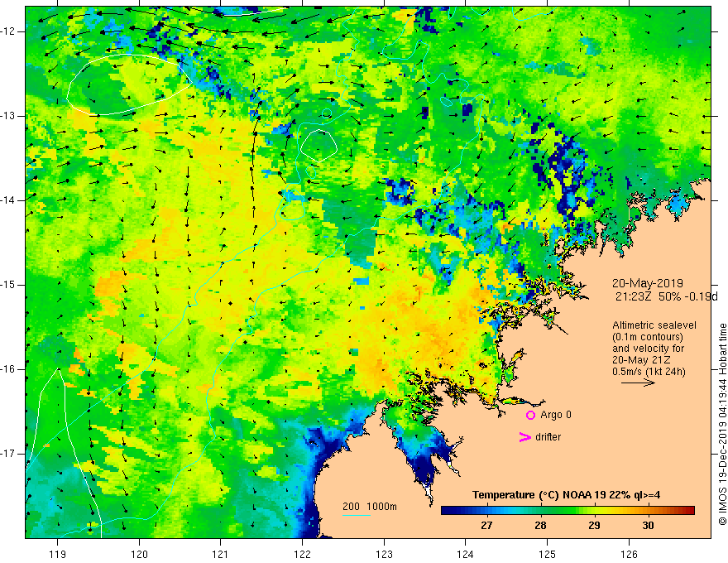Click the -13 latitude axis label
The height and width of the screenshot is (563, 728).
coord(8,116)
